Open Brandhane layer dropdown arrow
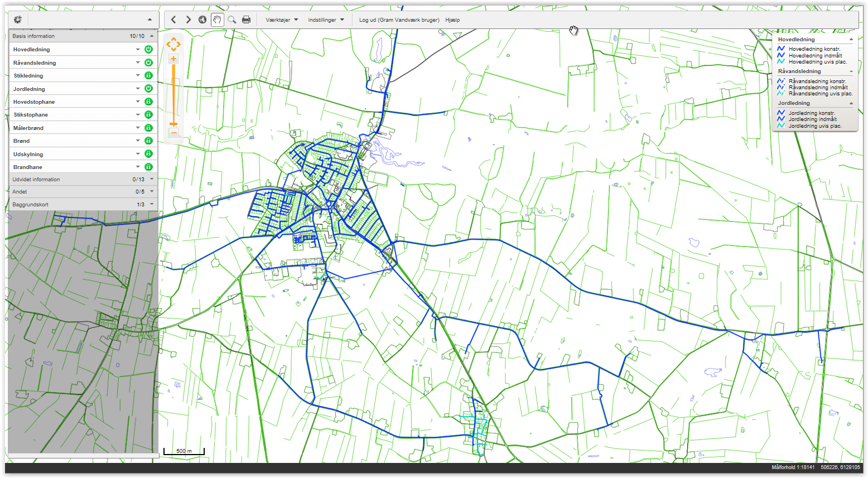The width and height of the screenshot is (868, 478). 138,167
